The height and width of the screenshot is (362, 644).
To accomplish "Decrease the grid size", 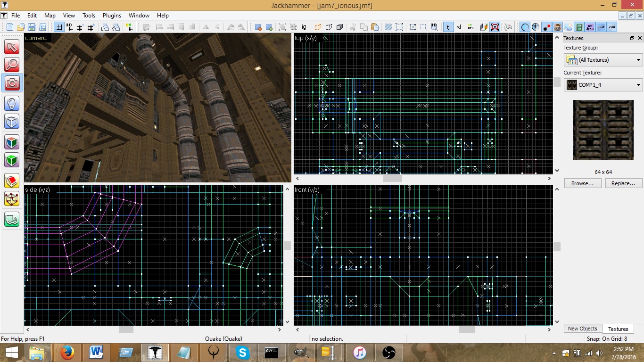I will pos(80,27).
